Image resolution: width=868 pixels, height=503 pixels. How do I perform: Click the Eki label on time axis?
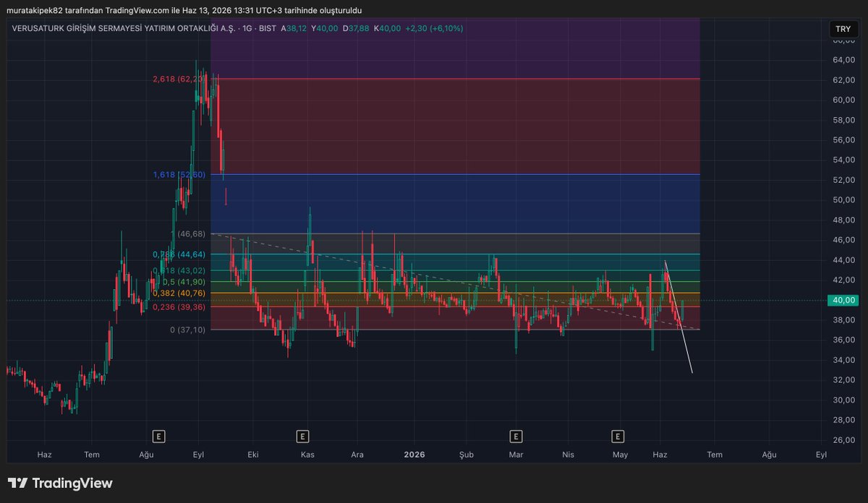coord(253,455)
